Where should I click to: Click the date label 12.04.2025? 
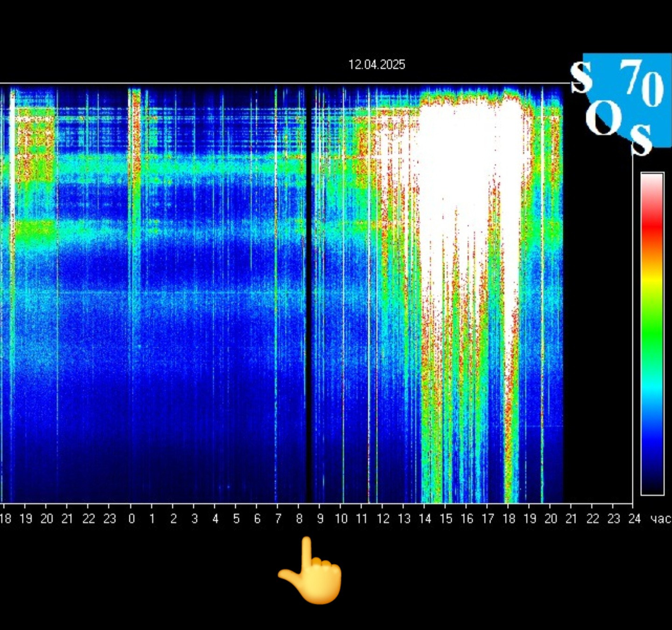[377, 64]
